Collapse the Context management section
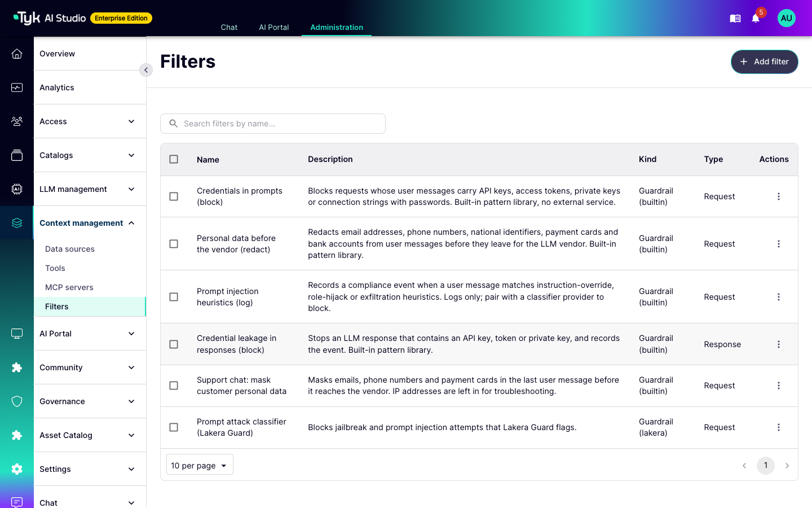 click(x=90, y=223)
